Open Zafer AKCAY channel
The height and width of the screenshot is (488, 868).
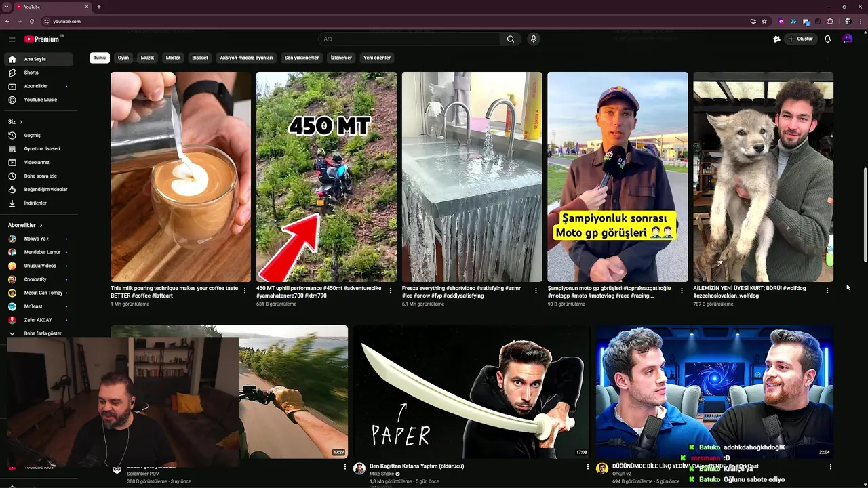coord(39,320)
